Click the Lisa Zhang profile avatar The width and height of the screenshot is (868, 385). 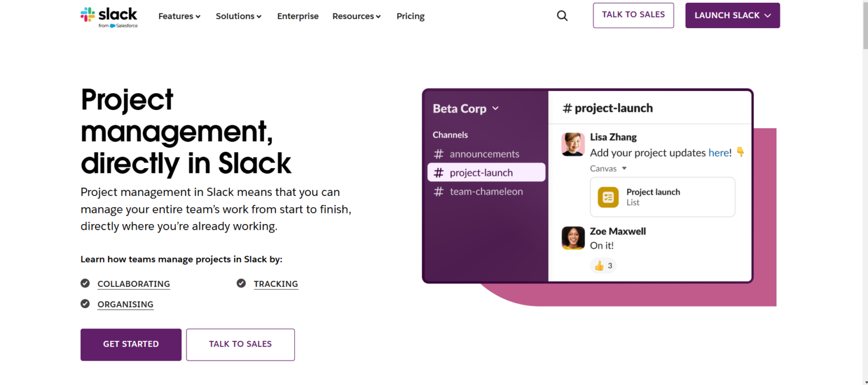pos(573,145)
